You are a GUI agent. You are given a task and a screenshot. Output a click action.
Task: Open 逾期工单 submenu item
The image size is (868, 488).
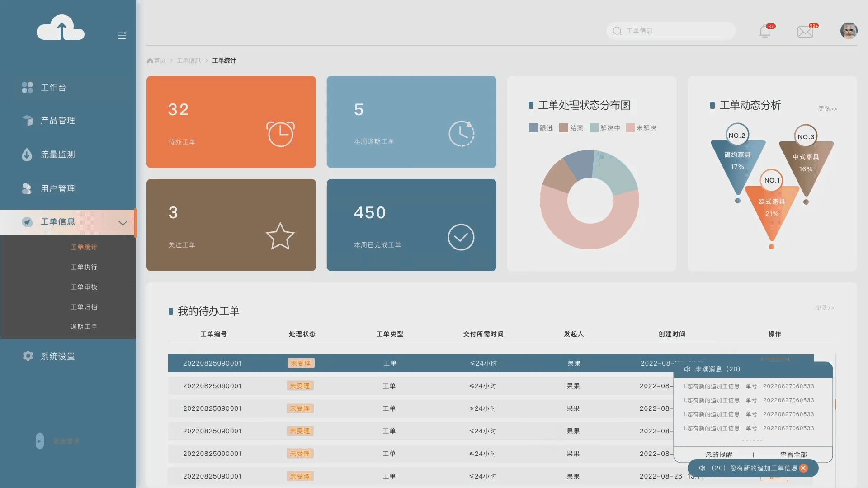tap(84, 327)
